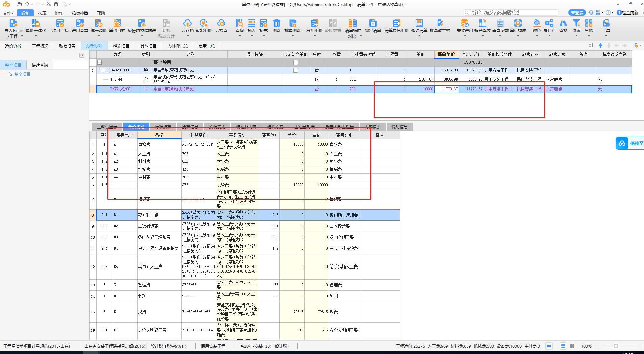Select the 4-1-44 quota row code

click(116, 80)
